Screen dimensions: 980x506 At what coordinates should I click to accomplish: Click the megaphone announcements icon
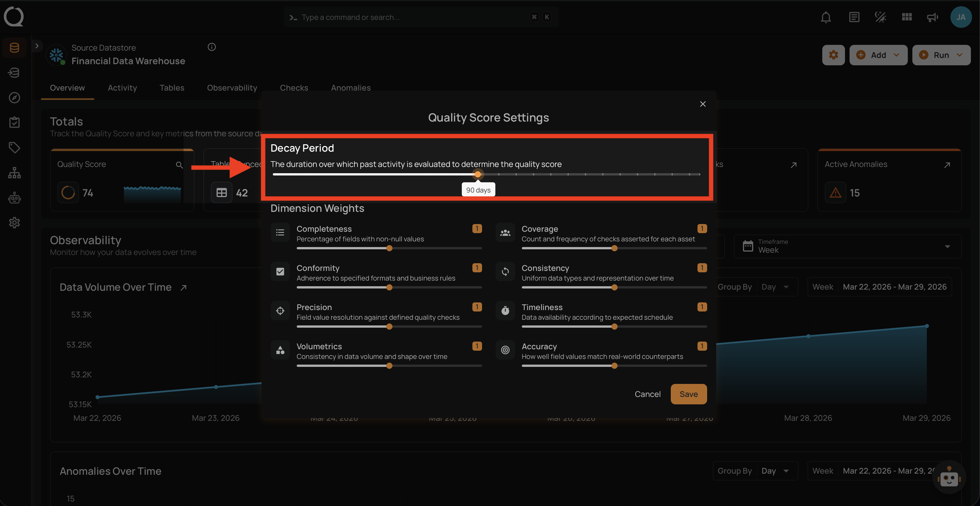point(933,17)
